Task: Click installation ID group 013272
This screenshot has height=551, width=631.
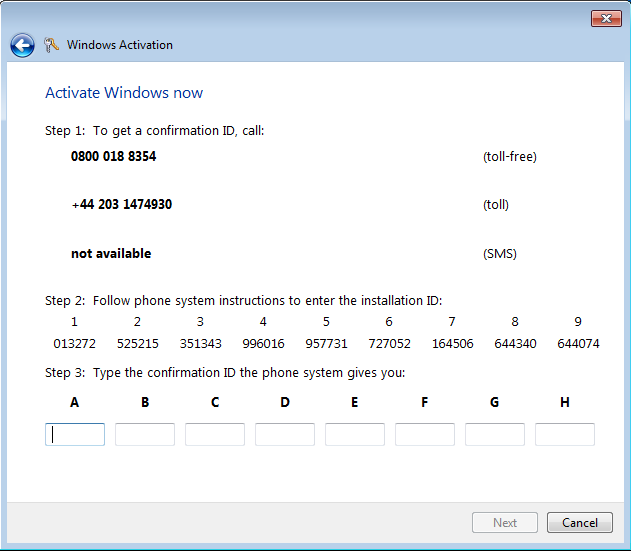Action: (74, 344)
